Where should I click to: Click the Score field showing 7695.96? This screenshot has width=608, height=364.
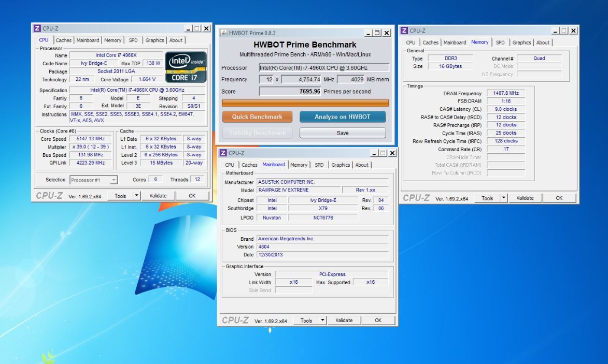[x=290, y=91]
